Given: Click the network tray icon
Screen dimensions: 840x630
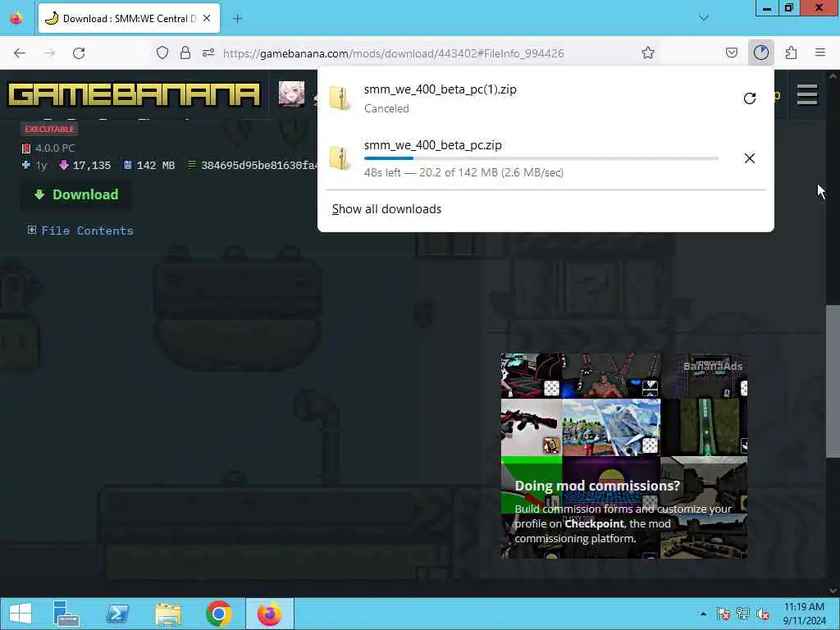Looking at the screenshot, I should [742, 614].
